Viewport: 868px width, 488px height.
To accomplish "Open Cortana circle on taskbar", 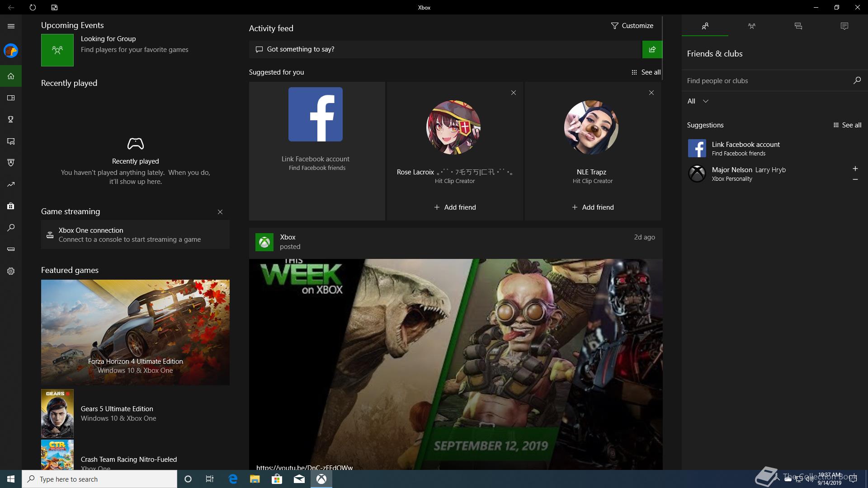I will (188, 479).
